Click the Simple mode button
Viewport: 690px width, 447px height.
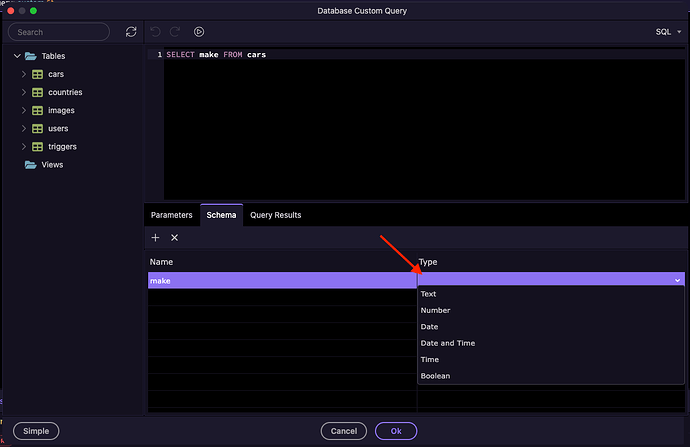click(x=36, y=431)
